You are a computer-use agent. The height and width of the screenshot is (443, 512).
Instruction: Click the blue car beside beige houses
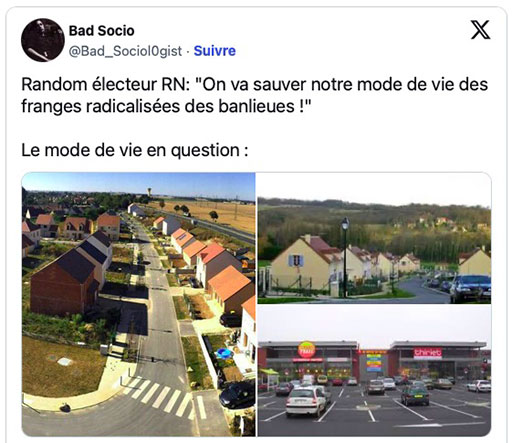[470, 289]
